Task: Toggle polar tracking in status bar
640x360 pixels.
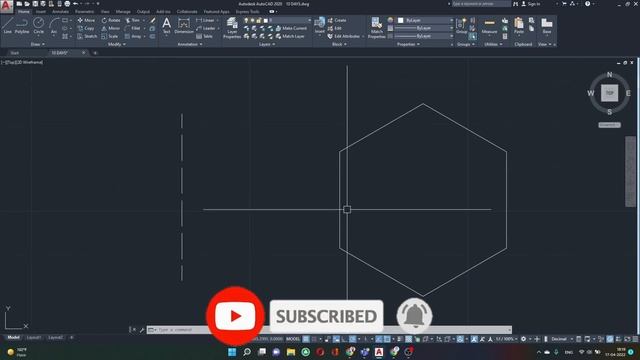Action: coord(353,339)
